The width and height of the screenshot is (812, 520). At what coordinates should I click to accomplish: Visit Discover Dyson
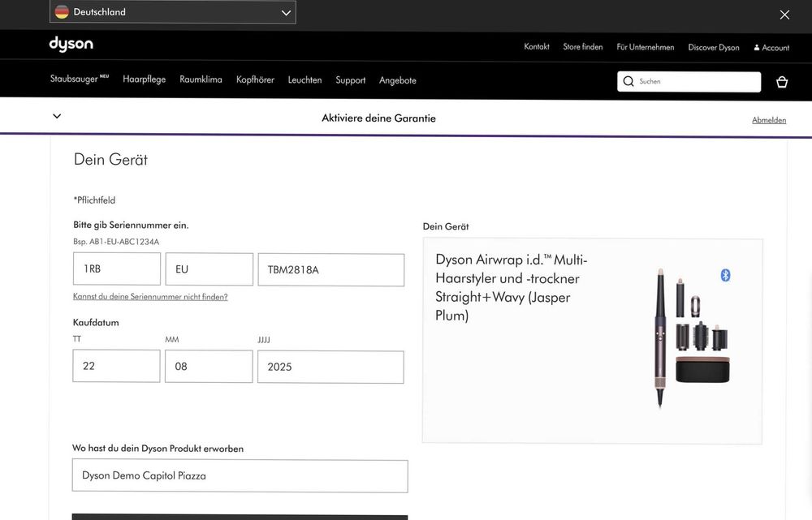click(x=714, y=48)
